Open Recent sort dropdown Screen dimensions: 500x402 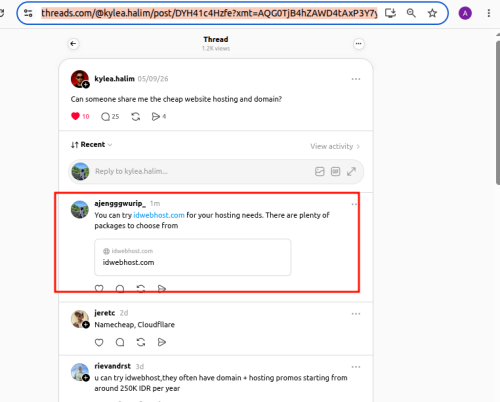point(91,144)
